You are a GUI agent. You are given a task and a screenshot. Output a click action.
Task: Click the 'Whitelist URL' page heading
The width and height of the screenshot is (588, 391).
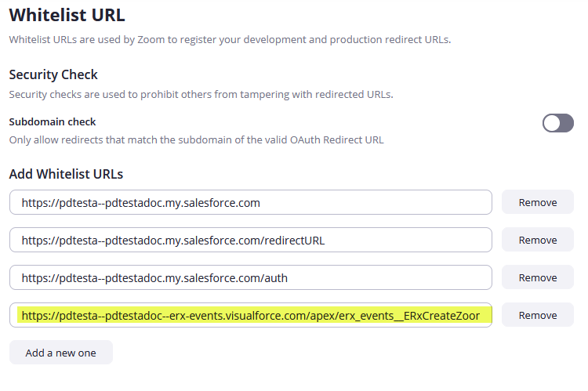click(67, 14)
